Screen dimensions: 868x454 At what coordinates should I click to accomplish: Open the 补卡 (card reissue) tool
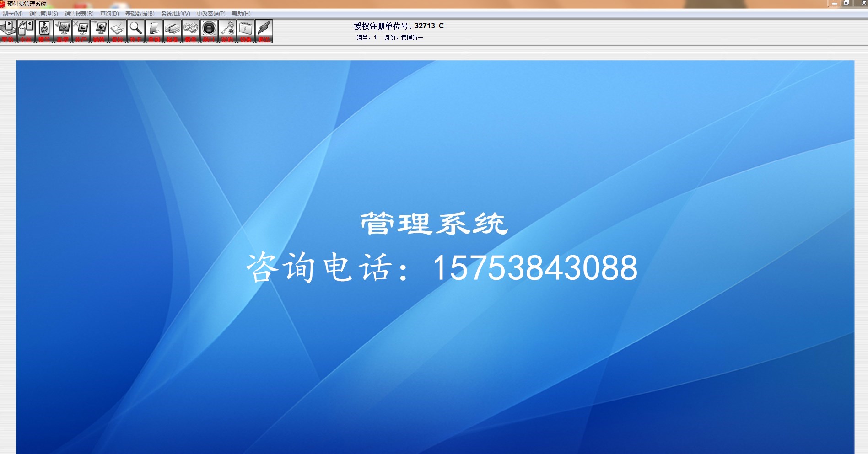(x=135, y=30)
